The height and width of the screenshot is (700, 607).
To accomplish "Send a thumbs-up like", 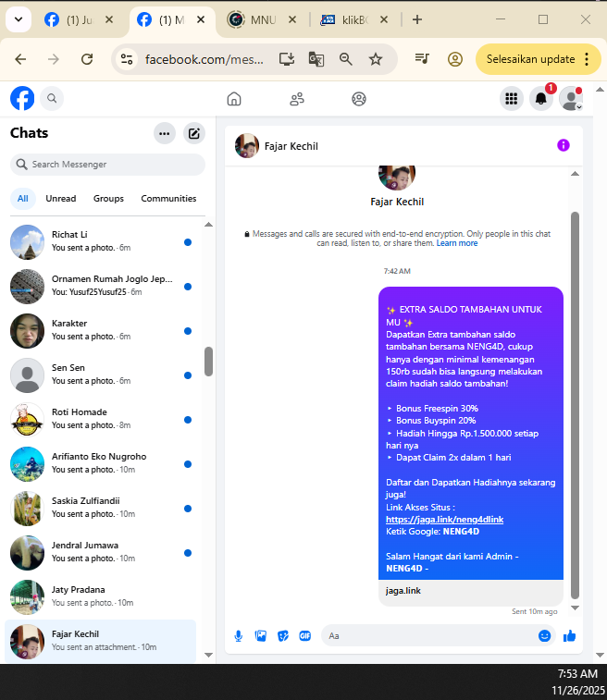I will coord(569,635).
